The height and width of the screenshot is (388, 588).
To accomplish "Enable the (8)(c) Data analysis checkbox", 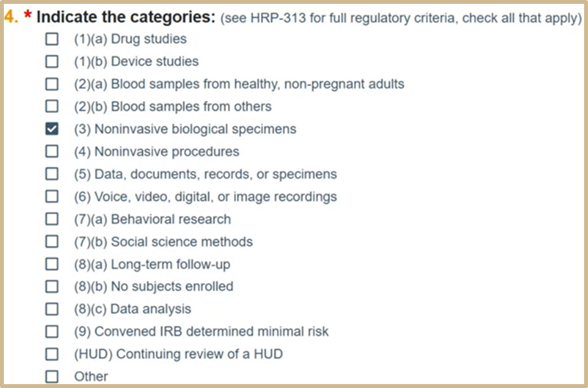I will 52,309.
